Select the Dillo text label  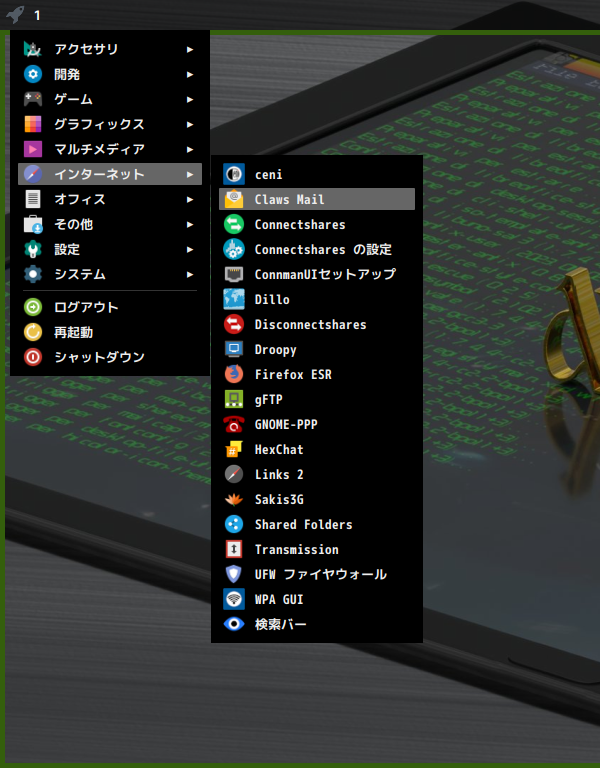pyautogui.click(x=272, y=299)
